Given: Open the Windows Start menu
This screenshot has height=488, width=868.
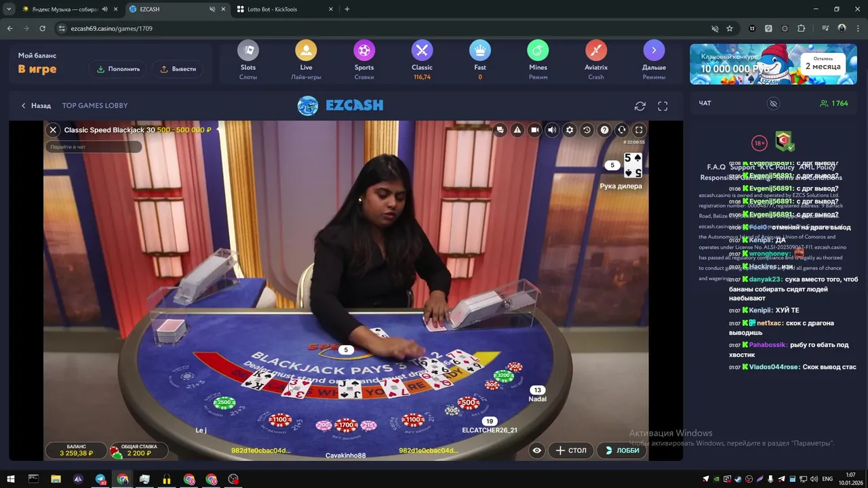Looking at the screenshot, I should [x=11, y=479].
